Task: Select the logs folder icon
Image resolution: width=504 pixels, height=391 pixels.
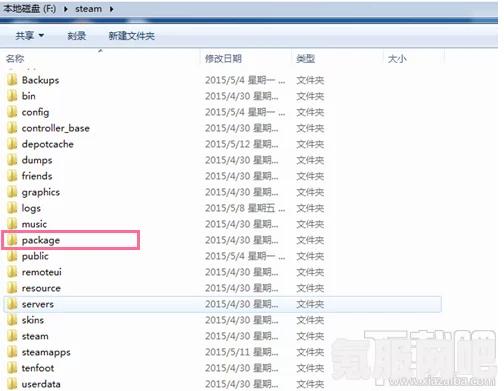Action: pos(12,208)
